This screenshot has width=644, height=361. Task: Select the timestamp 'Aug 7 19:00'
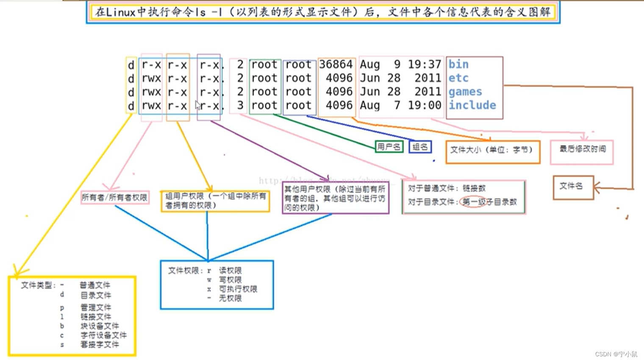[x=401, y=105]
